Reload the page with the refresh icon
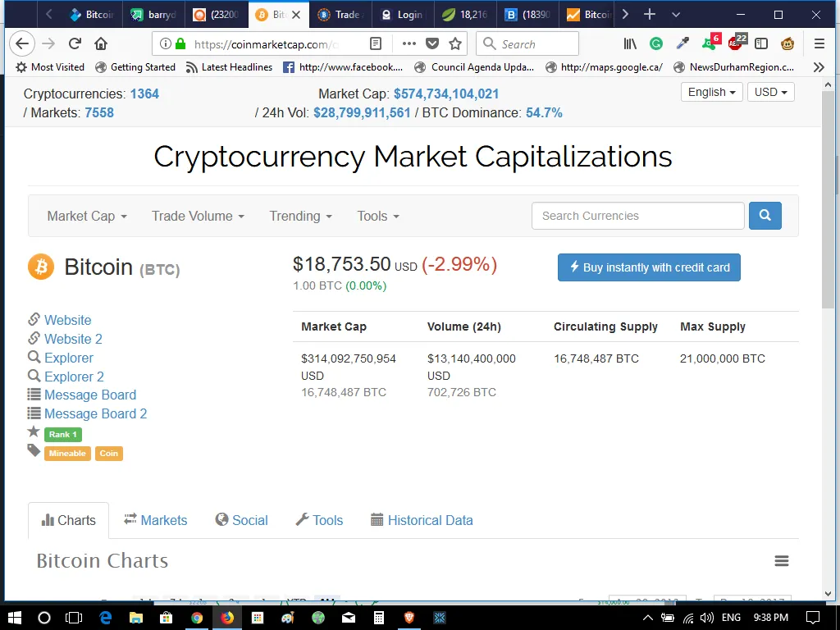 (75, 44)
